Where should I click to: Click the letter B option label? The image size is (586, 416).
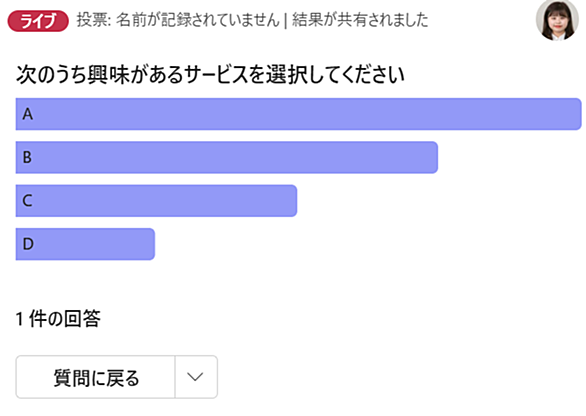pyautogui.click(x=27, y=157)
